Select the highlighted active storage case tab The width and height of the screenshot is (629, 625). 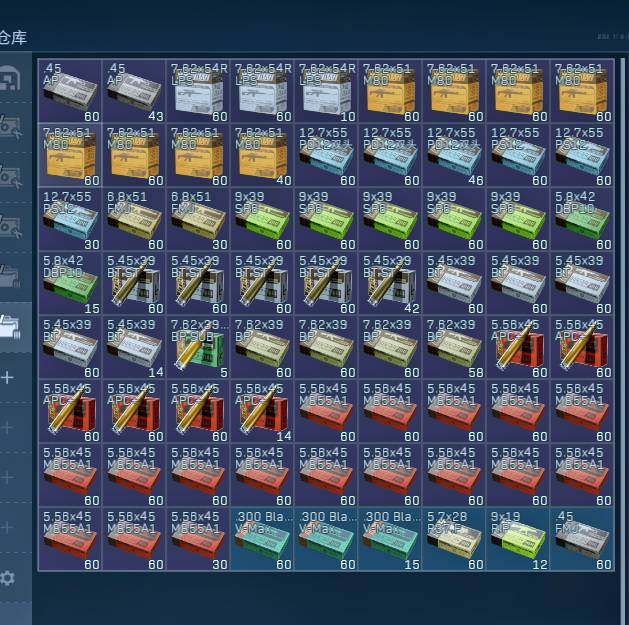click(10, 327)
